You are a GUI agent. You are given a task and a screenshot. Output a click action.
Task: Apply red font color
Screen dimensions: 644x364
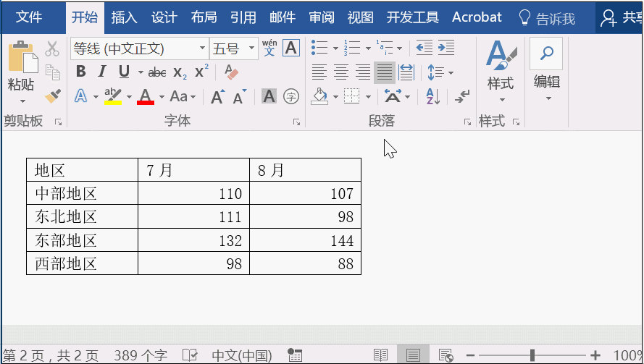pos(146,97)
